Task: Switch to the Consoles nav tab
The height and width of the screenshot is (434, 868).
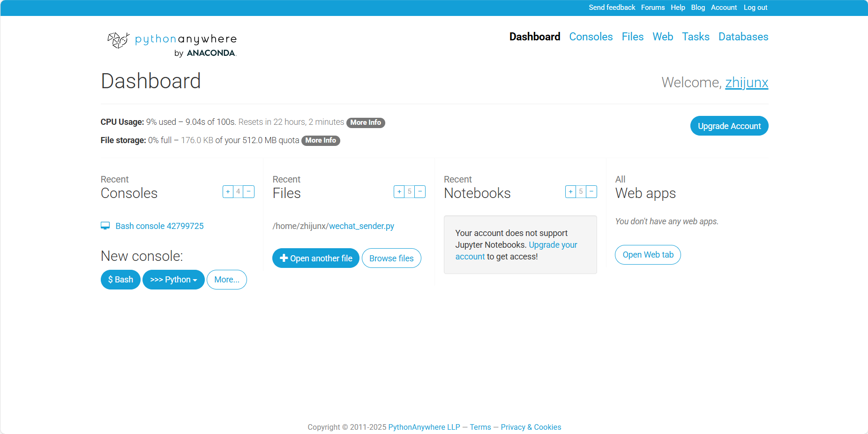Action: coord(591,37)
